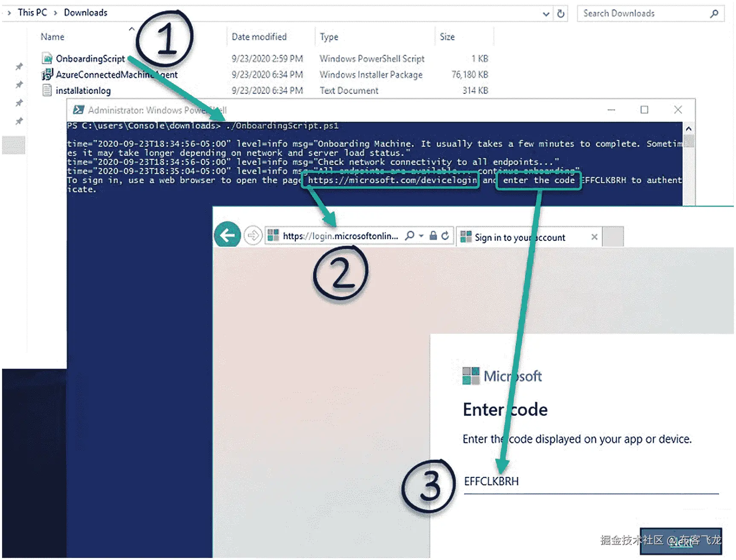736x560 pixels.
Task: Expand the breadcrumb chevron before This PC
Action: coord(9,13)
